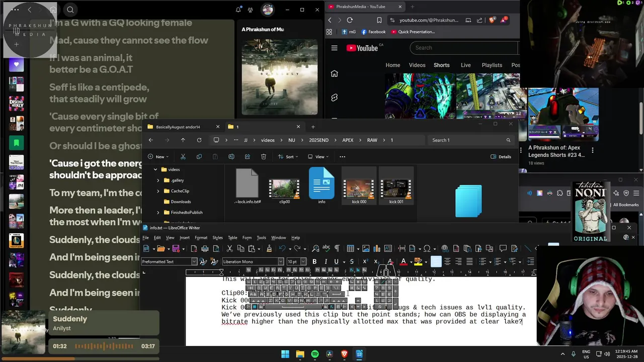
Task: Rename icon in File Explorer toolbar
Action: click(231, 157)
